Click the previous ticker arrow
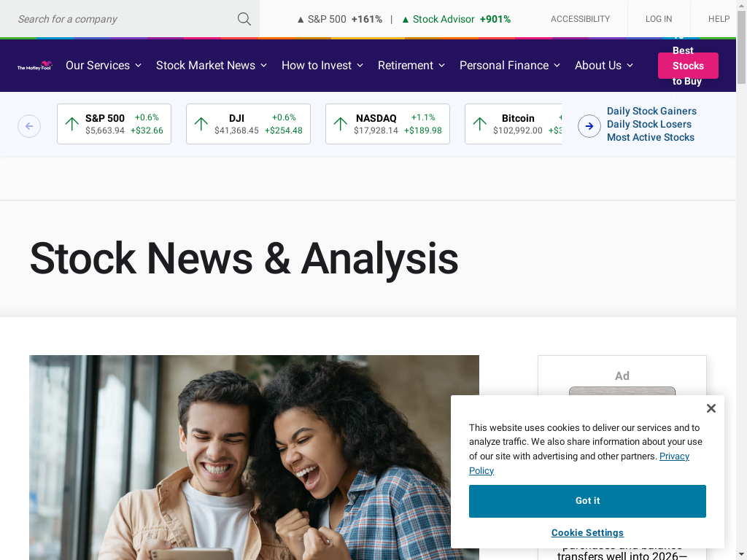The width and height of the screenshot is (747, 560). (x=29, y=126)
